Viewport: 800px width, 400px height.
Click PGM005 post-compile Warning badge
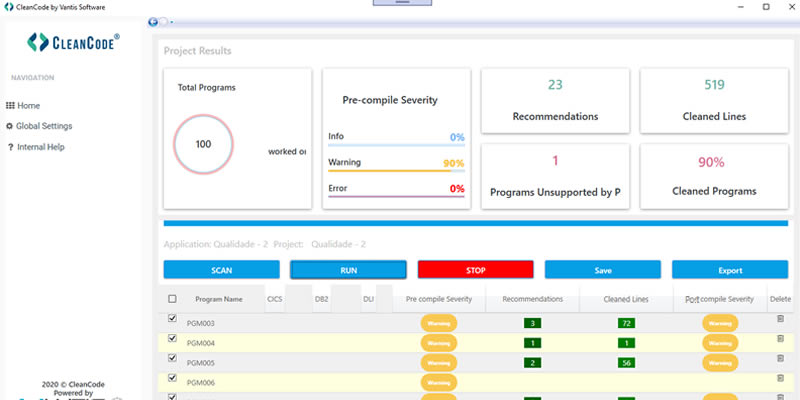click(720, 363)
